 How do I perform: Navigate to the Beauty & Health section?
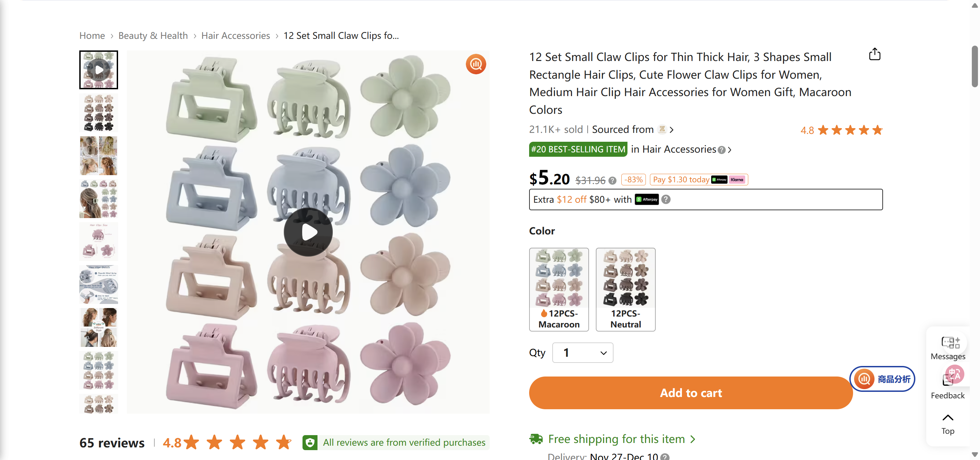pos(153,35)
